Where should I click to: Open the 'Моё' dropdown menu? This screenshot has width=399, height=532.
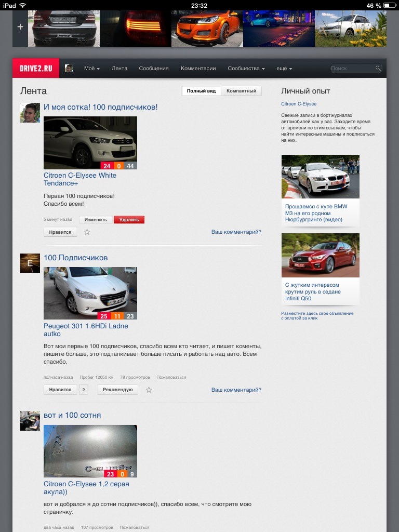tap(92, 68)
